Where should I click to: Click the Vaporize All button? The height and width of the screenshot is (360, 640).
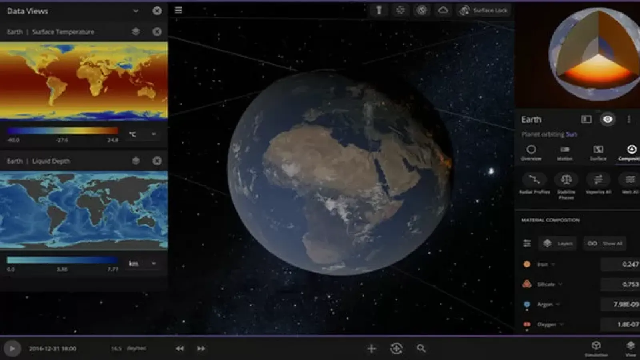[x=598, y=184]
